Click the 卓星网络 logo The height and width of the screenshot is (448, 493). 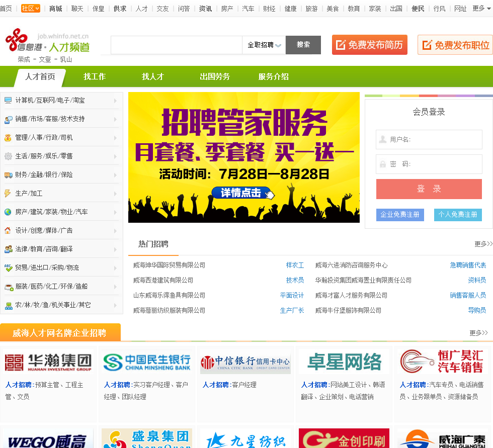(344, 362)
